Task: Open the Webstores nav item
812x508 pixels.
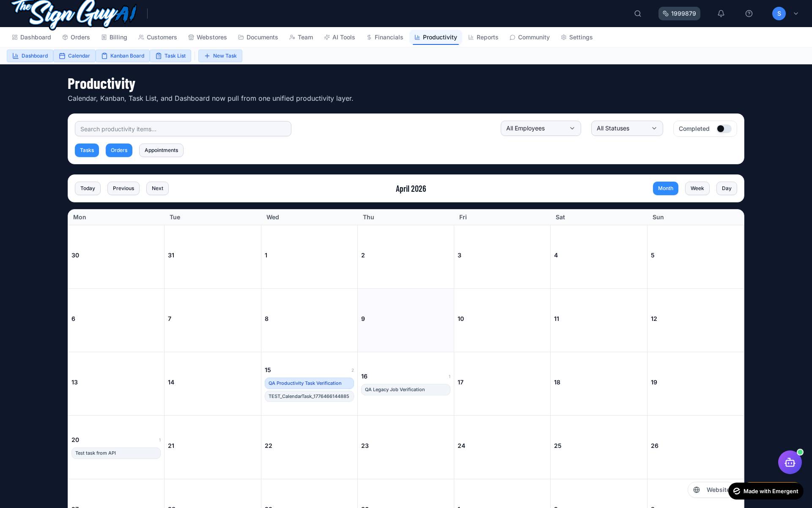Action: [208, 37]
